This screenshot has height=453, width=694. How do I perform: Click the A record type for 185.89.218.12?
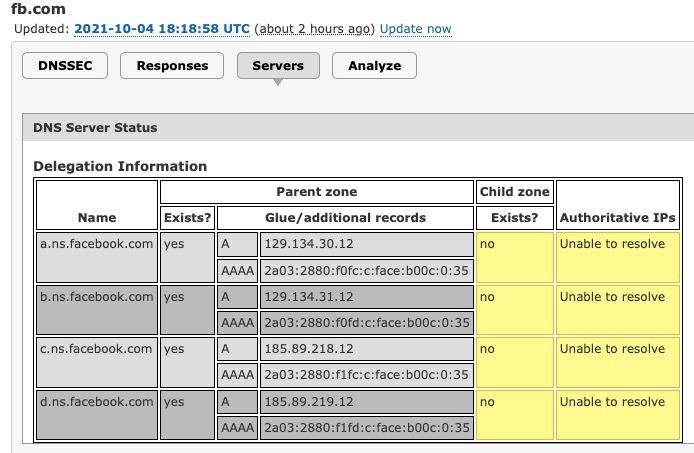(237, 349)
